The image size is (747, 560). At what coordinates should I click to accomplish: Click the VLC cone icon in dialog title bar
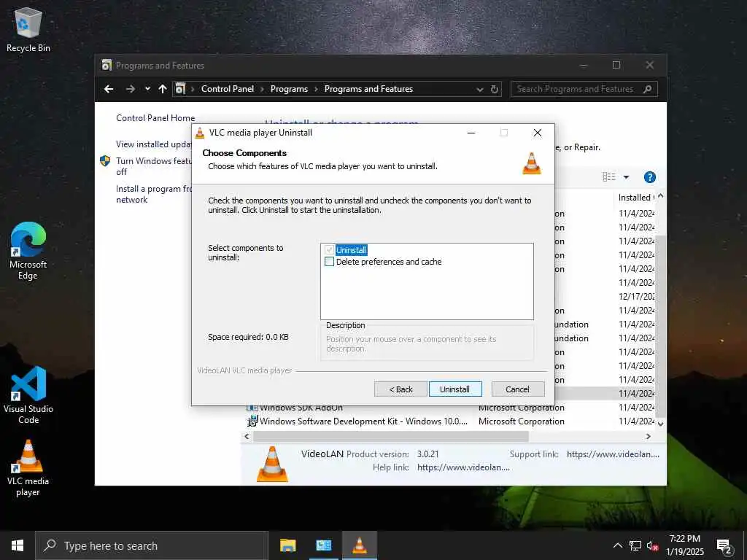coord(200,133)
